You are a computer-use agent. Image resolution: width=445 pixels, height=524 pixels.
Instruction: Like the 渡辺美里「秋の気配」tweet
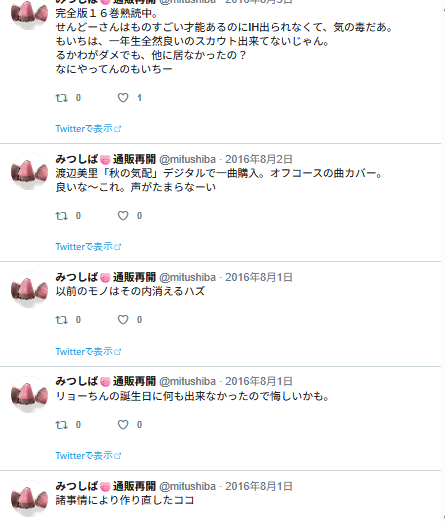(123, 216)
